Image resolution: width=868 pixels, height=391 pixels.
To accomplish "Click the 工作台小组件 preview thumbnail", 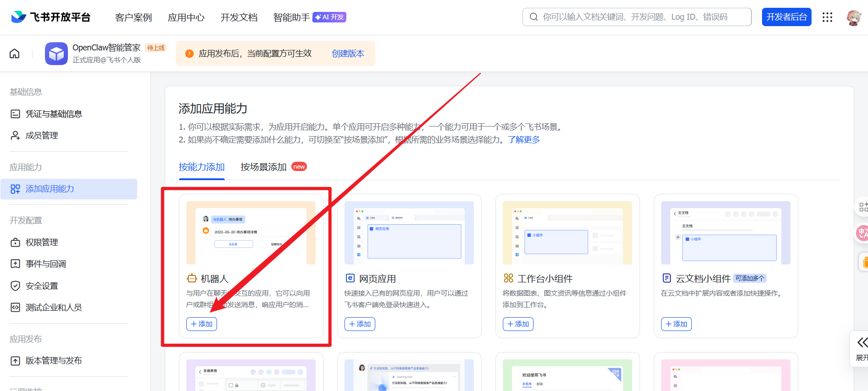I will pos(568,233).
